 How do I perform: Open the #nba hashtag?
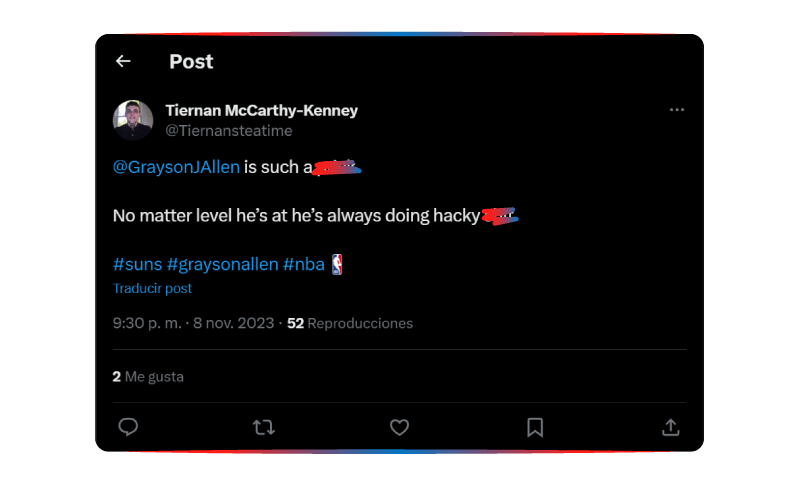(x=304, y=264)
